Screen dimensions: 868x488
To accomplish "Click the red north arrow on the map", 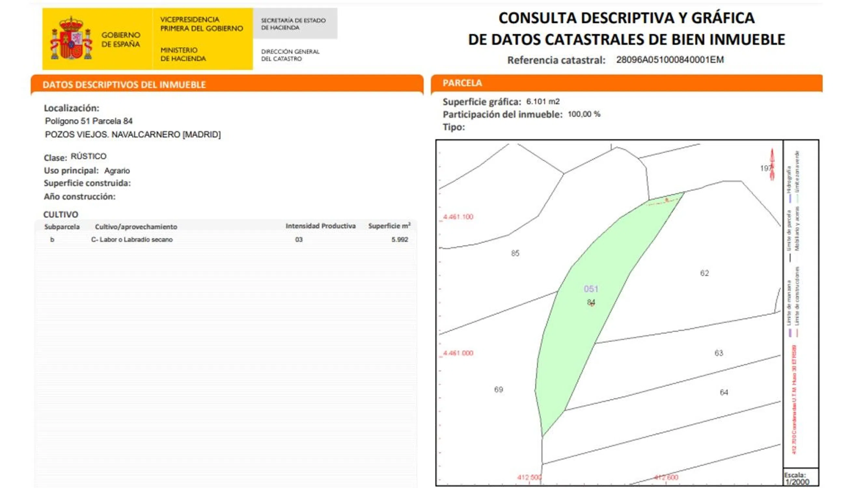I will click(772, 164).
